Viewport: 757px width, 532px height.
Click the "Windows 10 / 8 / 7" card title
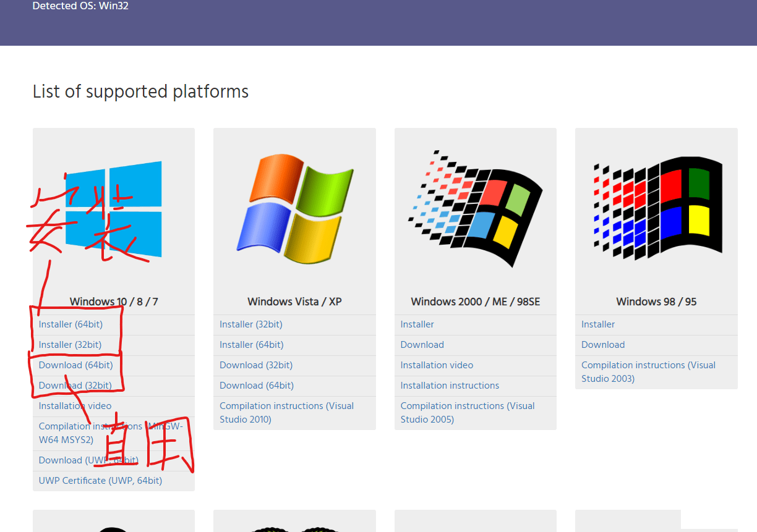pyautogui.click(x=114, y=302)
